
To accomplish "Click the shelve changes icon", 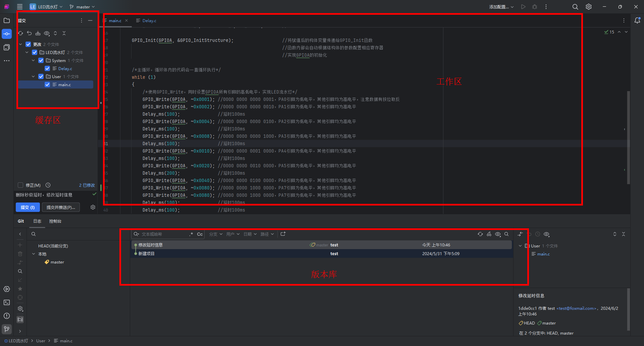I will click(38, 33).
